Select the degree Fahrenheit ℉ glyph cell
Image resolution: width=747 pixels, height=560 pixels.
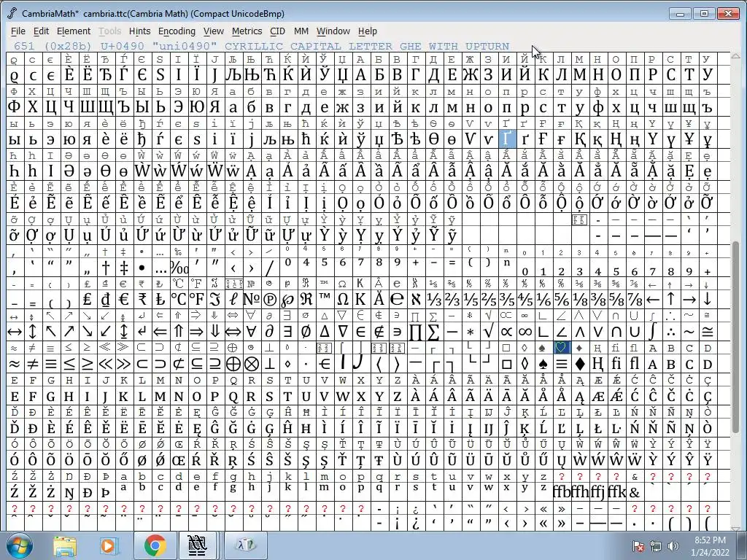[197, 299]
